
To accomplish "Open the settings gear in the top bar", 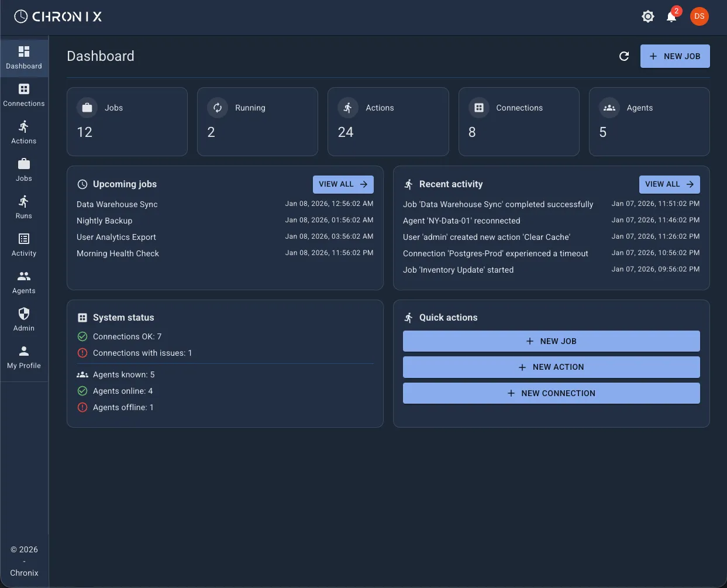I will (648, 16).
